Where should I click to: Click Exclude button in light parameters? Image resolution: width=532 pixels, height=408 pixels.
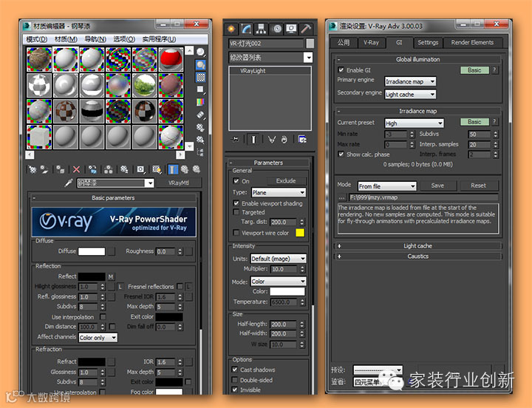[x=286, y=181]
